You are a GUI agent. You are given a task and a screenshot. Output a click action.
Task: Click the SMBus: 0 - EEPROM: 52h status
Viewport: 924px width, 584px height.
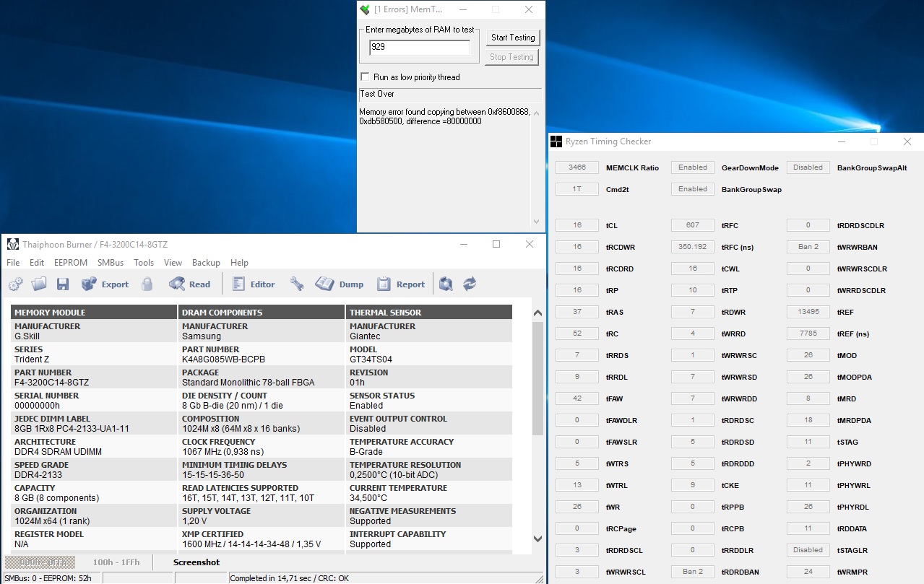pyautogui.click(x=51, y=578)
